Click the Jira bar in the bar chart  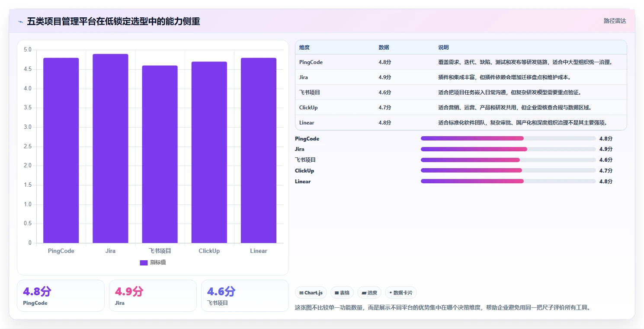click(110, 148)
